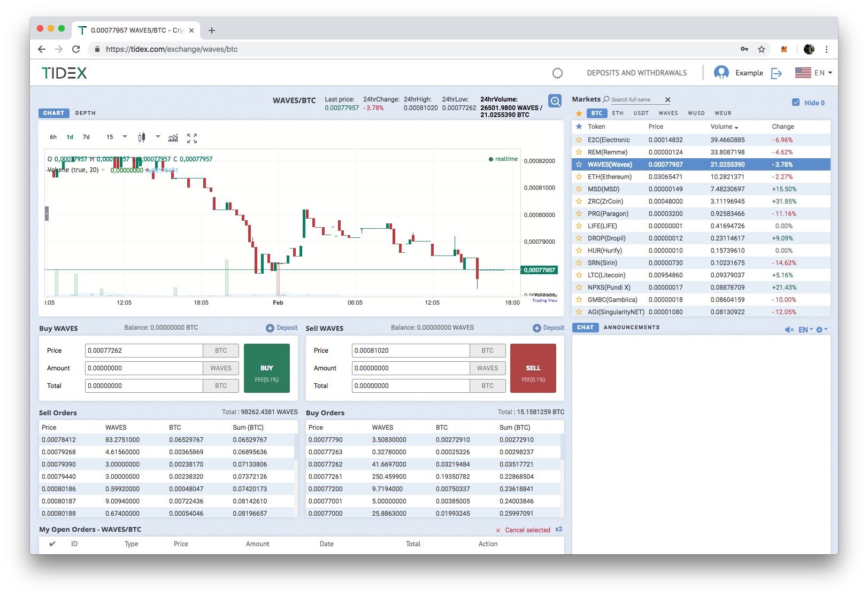Expand the Volume indicator legend arrow

[103, 170]
